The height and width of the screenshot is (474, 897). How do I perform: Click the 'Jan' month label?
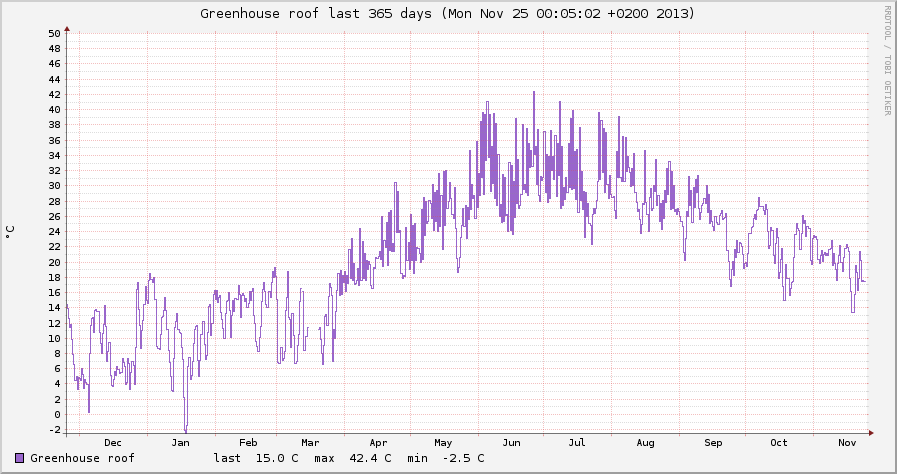click(180, 443)
